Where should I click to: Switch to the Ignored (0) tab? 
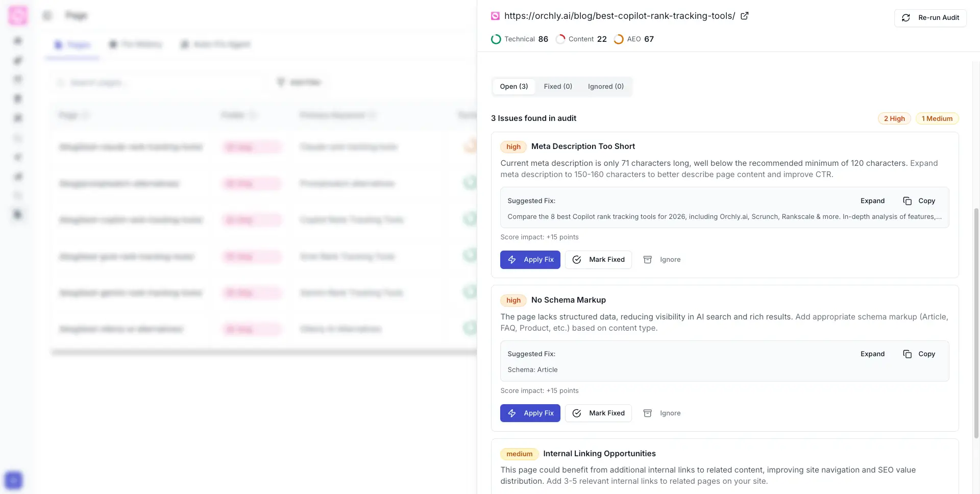pos(605,86)
